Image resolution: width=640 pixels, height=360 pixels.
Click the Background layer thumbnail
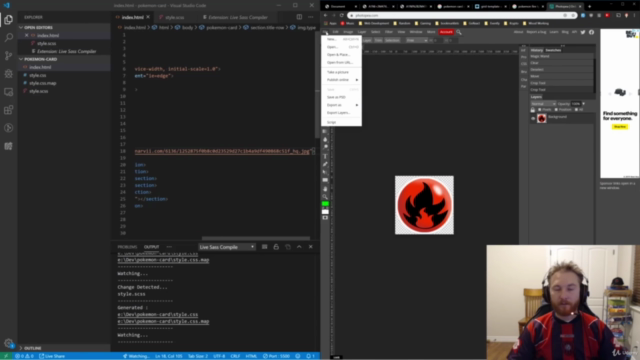click(x=542, y=118)
